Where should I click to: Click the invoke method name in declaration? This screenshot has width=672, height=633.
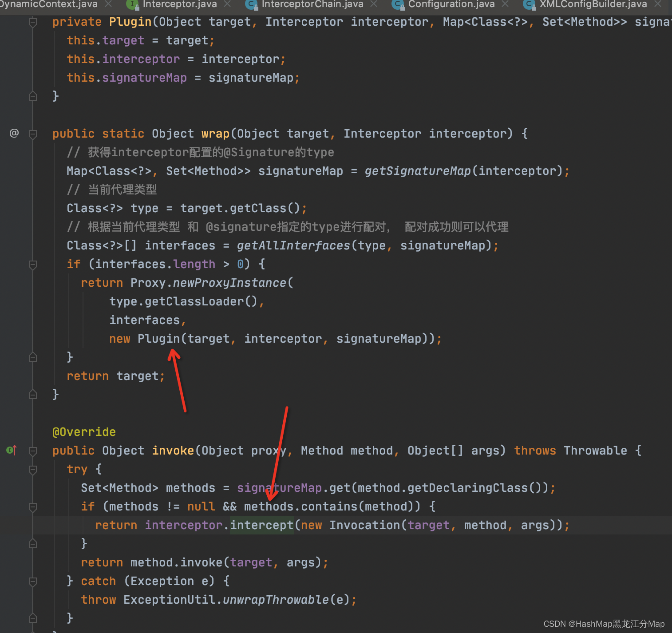173,451
